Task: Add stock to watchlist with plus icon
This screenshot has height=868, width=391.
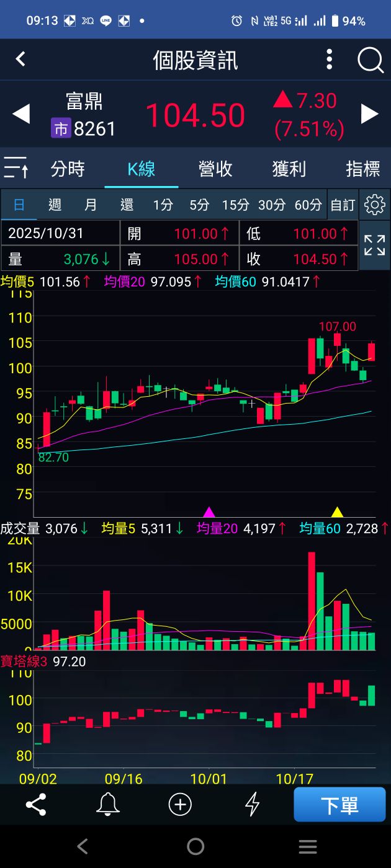Action: click(180, 805)
